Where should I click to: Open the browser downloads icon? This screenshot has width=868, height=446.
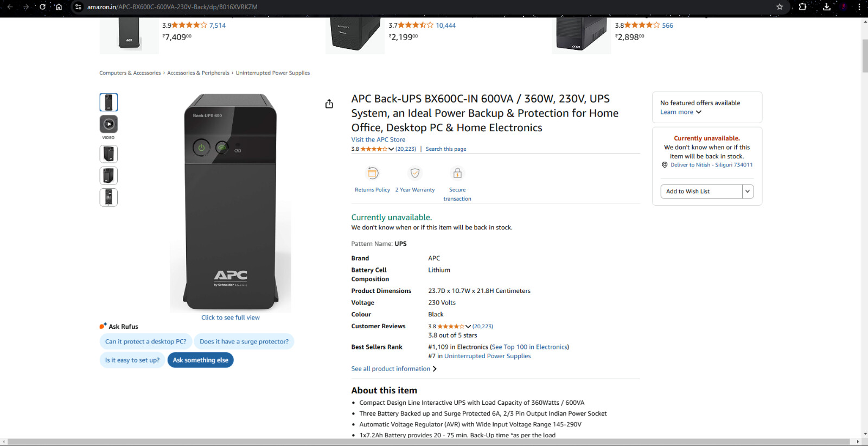[826, 7]
